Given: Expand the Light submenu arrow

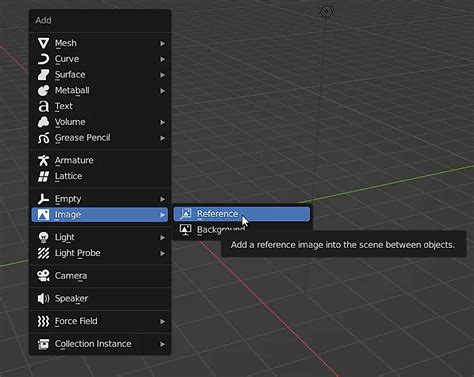Looking at the screenshot, I should pos(162,238).
